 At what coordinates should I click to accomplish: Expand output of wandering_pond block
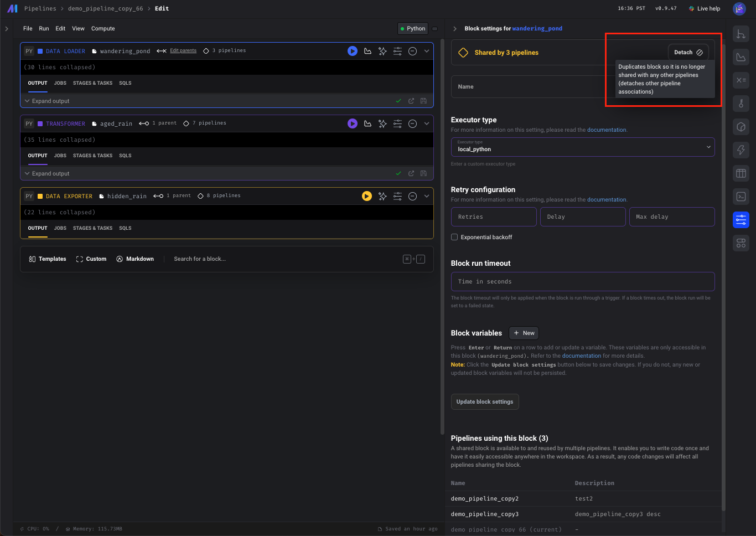[47, 101]
